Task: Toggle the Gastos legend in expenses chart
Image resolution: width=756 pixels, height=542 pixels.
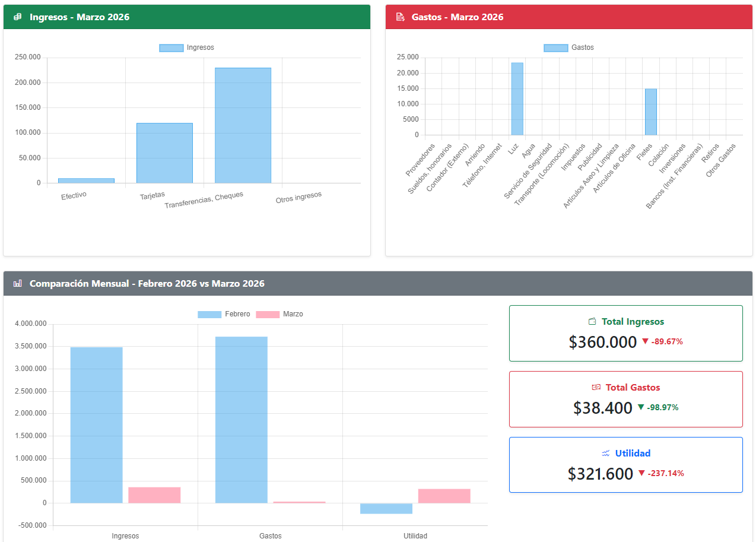Action: (x=569, y=47)
